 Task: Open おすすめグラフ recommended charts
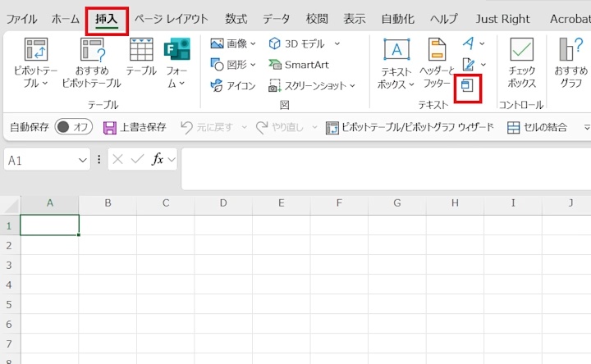[x=571, y=62]
